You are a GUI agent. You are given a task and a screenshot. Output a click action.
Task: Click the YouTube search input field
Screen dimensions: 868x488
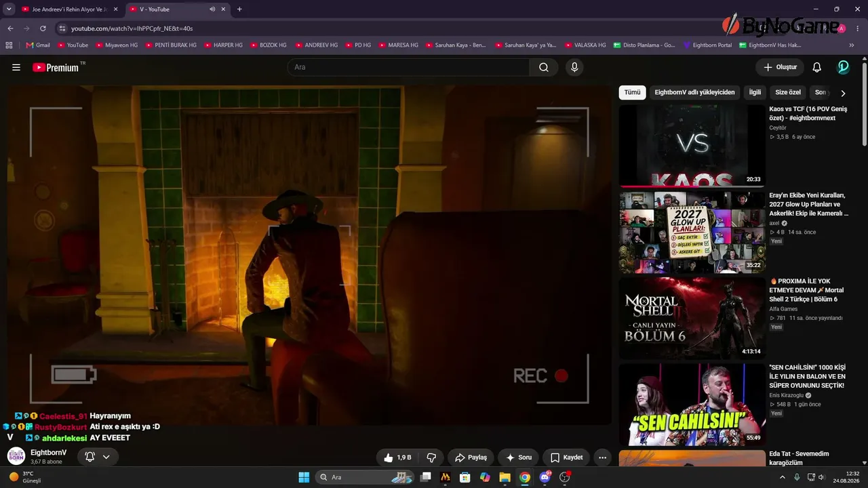[x=408, y=67]
